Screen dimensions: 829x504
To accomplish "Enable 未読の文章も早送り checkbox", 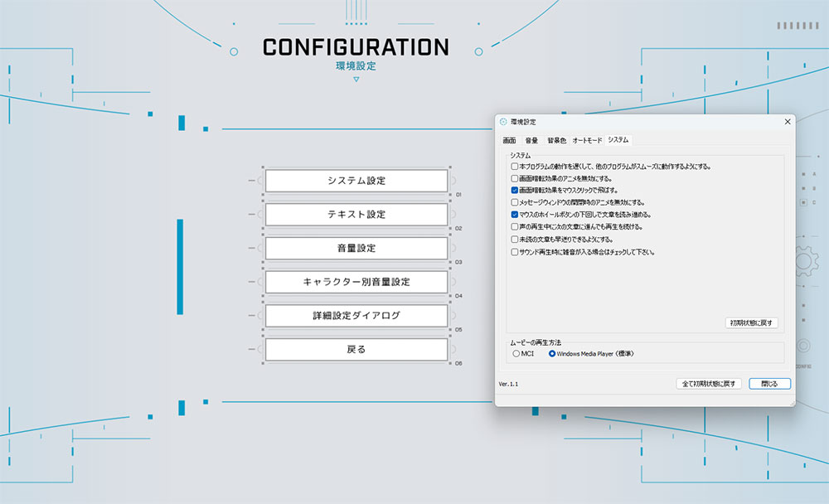I will tap(515, 239).
